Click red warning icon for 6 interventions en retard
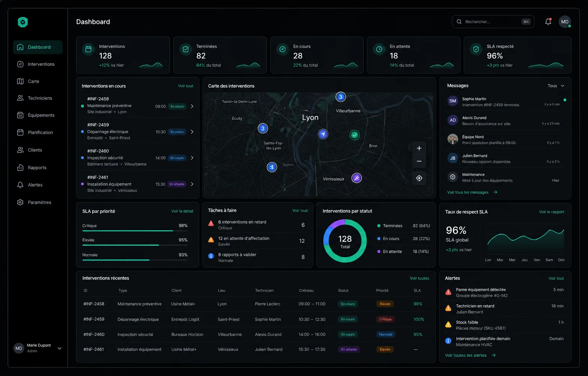 [x=211, y=223]
